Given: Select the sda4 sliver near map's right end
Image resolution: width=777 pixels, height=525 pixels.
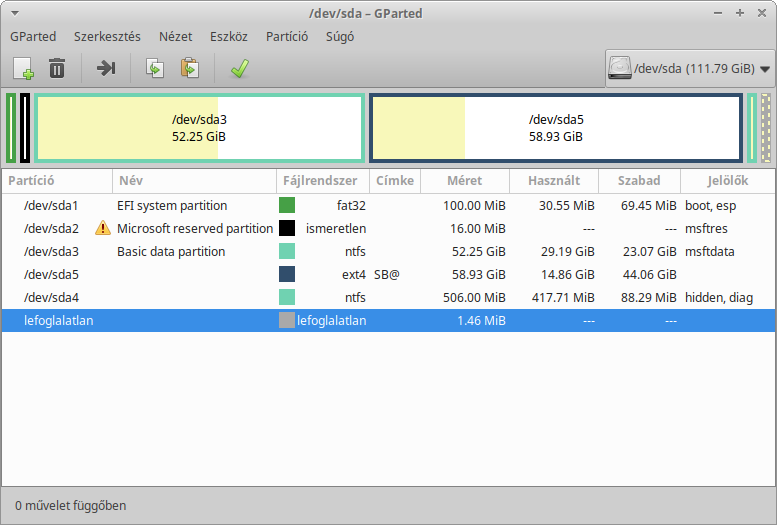Looking at the screenshot, I should click(x=752, y=128).
